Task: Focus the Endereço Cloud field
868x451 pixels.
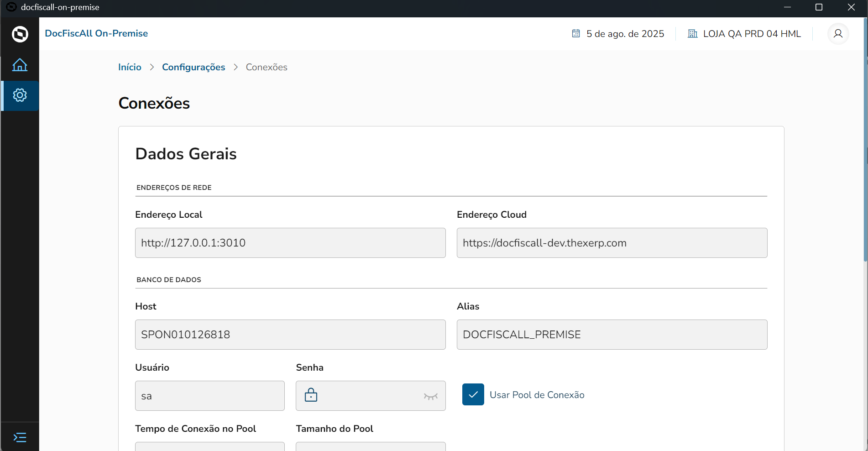Action: (612, 243)
